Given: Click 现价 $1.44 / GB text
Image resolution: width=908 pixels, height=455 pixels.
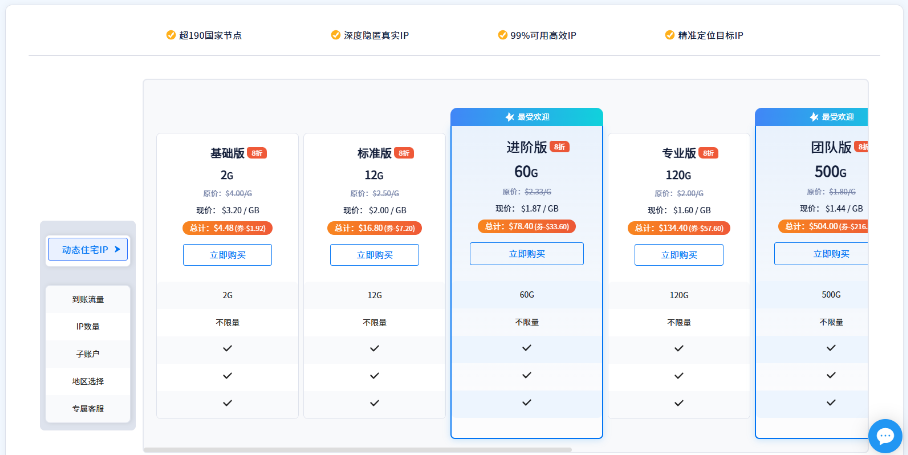Looking at the screenshot, I should tap(831, 208).
